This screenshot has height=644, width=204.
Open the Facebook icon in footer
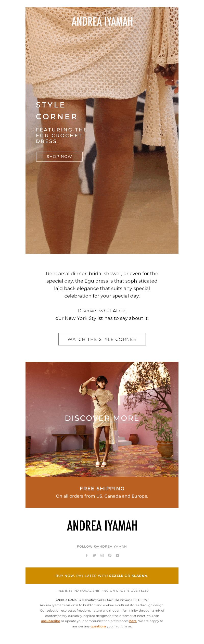click(x=87, y=555)
